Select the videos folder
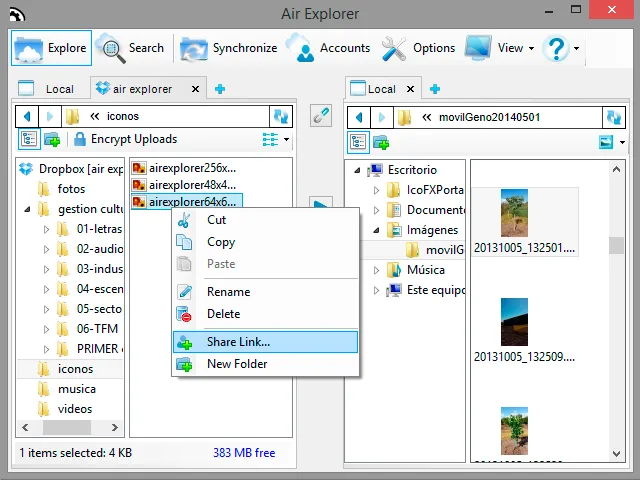Screen dimensions: 640x480 click(64, 409)
